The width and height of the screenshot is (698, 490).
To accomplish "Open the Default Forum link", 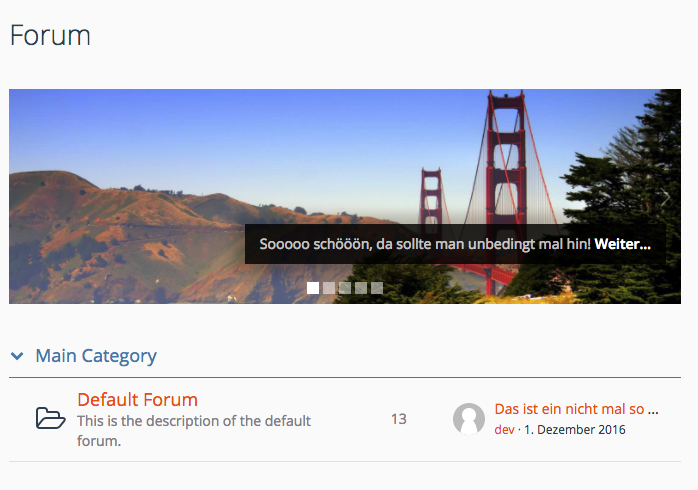I will pyautogui.click(x=137, y=399).
